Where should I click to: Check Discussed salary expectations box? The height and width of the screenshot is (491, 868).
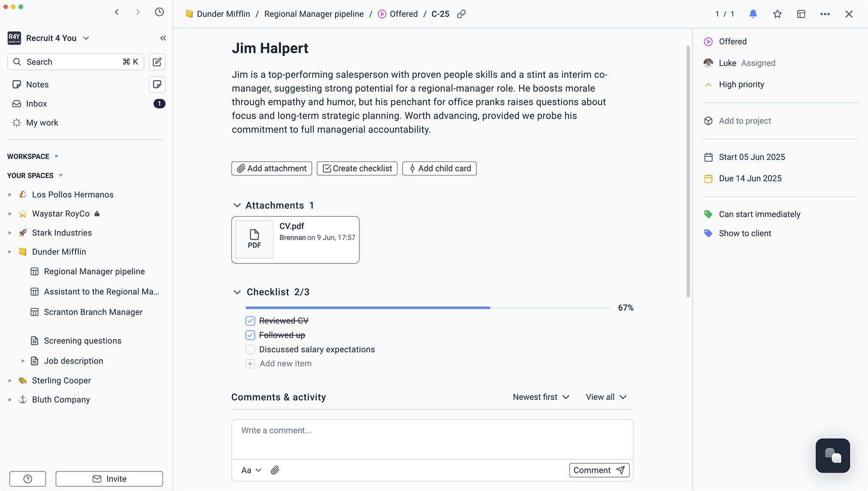point(250,349)
